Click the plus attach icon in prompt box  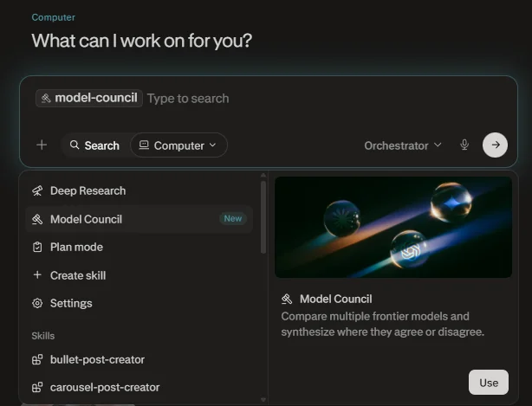click(x=42, y=145)
